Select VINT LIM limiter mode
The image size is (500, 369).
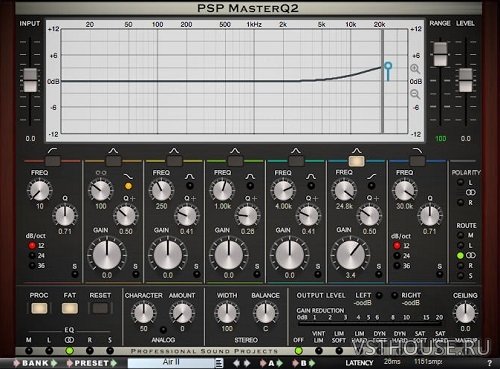pyautogui.click(x=319, y=351)
